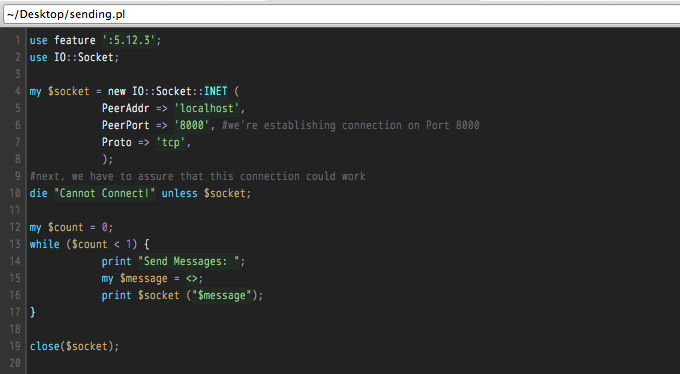Click the unless keyword
The image size is (680, 374).
coord(180,194)
